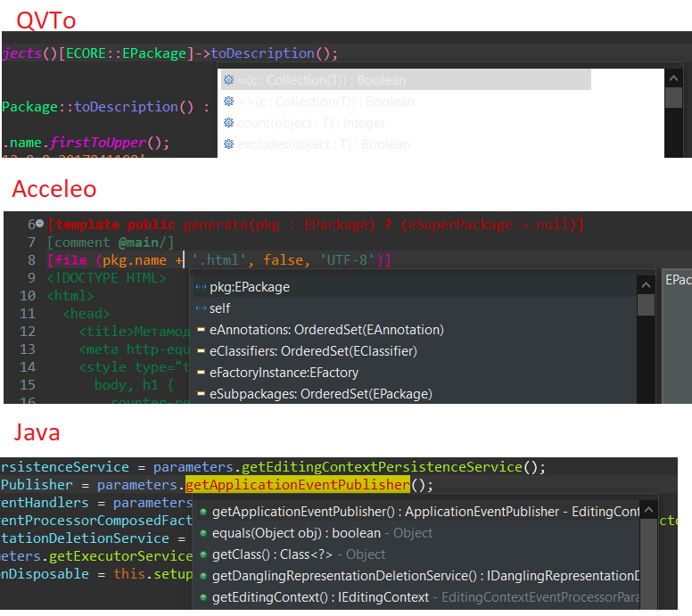Select the '=(c : Collection(T)) : Boolean' proposal
Image resolution: width=692 pixels, height=616 pixels.
click(x=406, y=80)
